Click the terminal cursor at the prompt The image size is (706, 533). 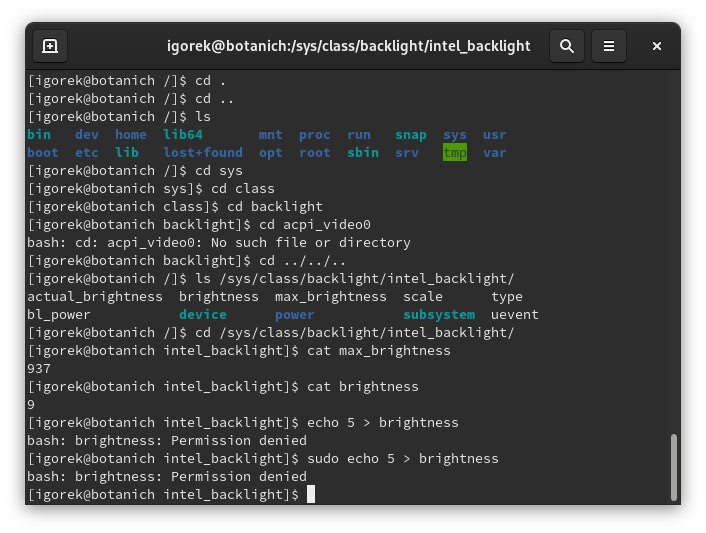click(x=311, y=494)
